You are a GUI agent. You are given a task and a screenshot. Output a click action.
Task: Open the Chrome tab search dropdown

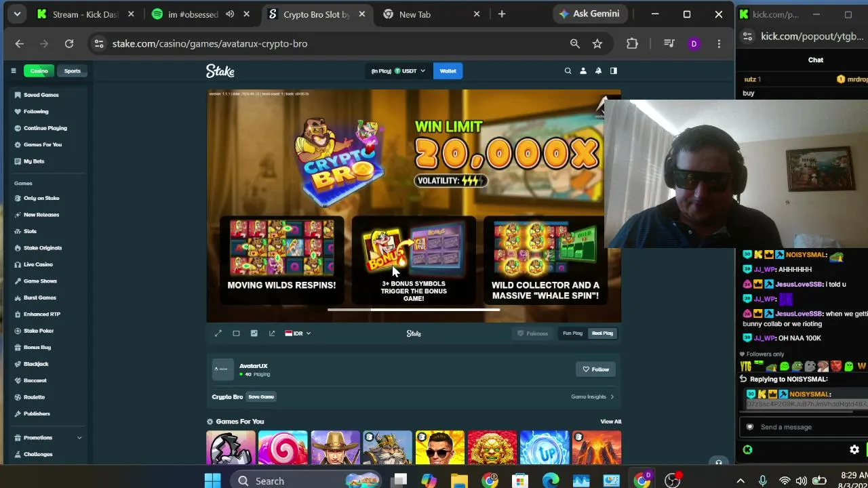pos(17,14)
